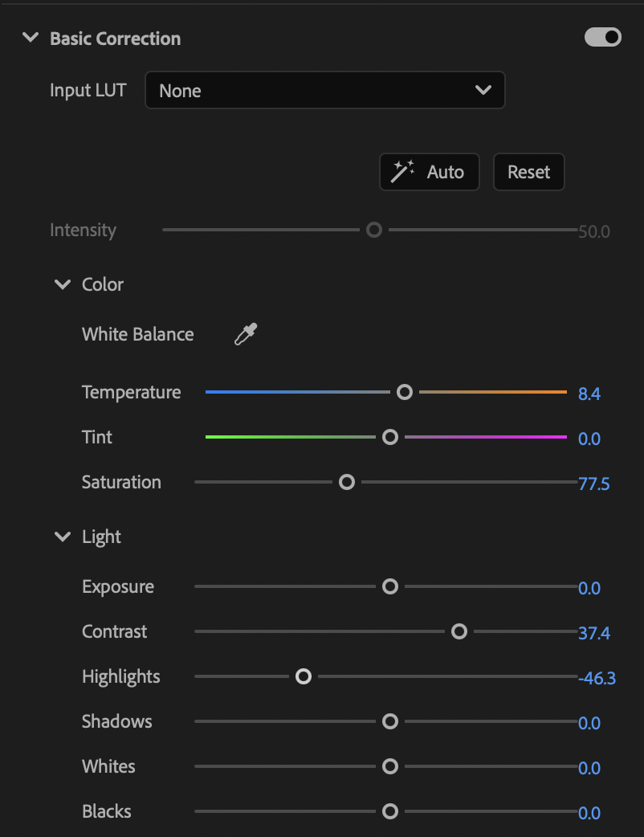Collapse the Color subsection
Image resolution: width=644 pixels, height=837 pixels.
pyautogui.click(x=63, y=284)
